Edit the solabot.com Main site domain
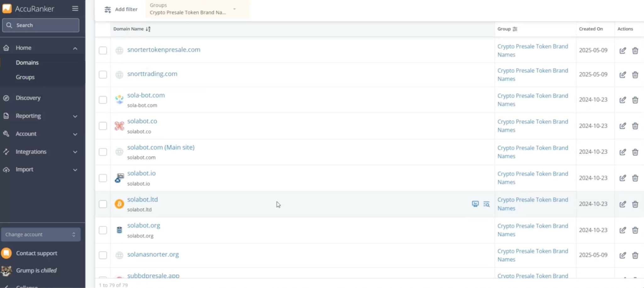Viewport: 644px width, 288px height. [623, 152]
